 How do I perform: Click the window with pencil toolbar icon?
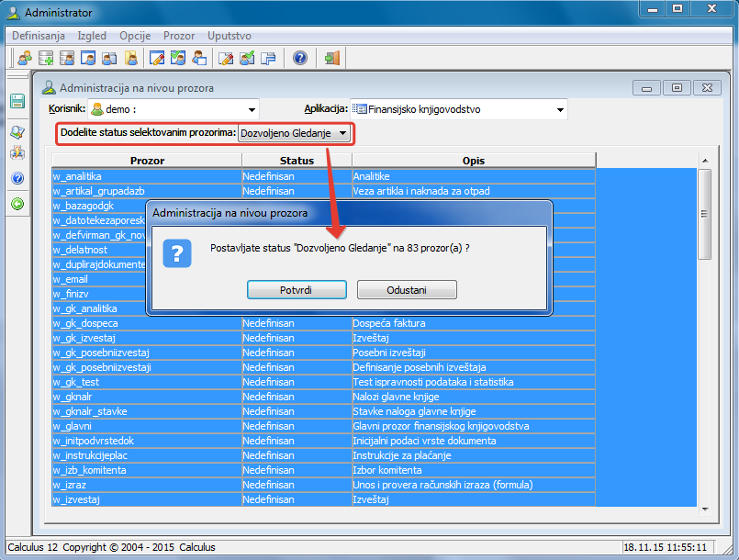click(x=156, y=58)
